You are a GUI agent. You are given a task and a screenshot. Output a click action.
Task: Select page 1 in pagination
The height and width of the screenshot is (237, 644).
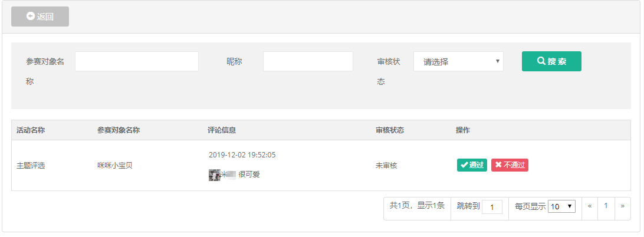[606, 206]
